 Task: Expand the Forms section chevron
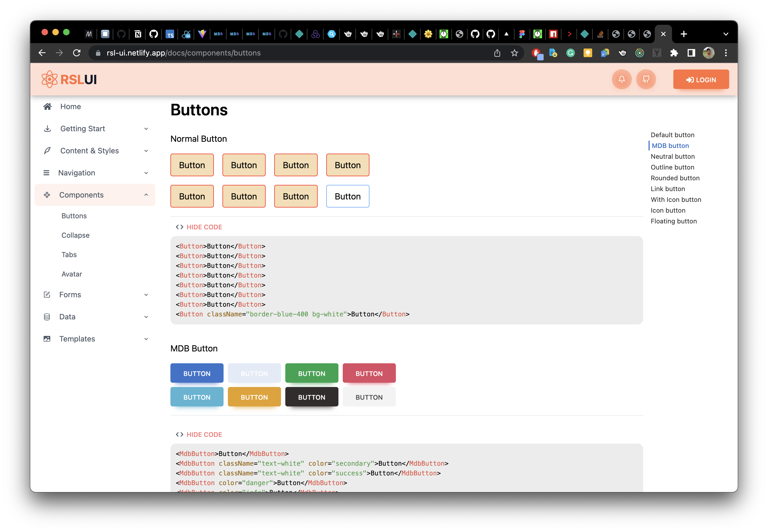point(146,295)
